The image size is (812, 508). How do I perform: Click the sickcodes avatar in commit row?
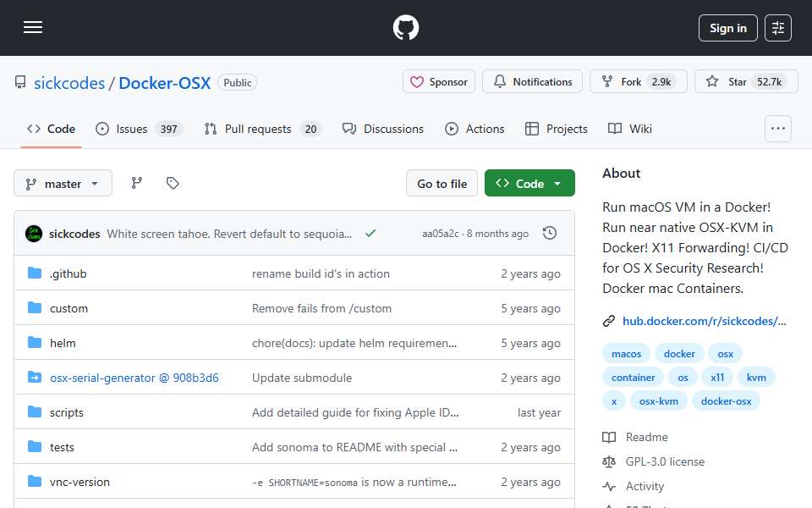(x=34, y=234)
